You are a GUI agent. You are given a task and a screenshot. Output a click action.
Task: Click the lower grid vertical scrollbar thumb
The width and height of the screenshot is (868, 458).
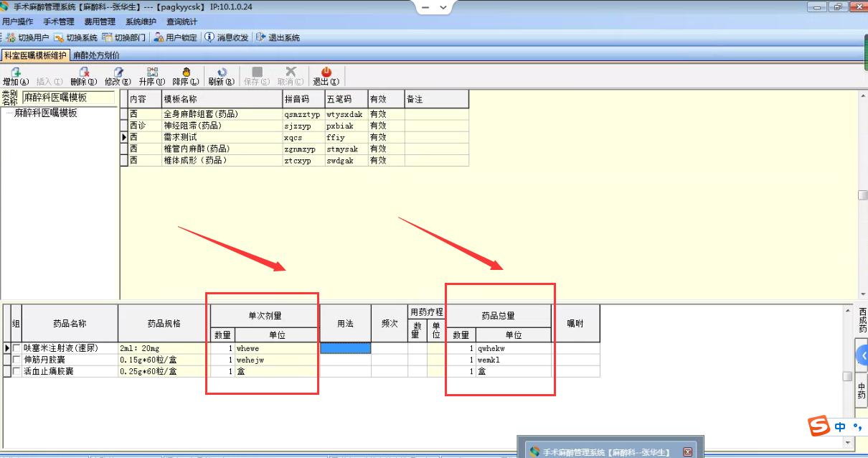(x=847, y=376)
